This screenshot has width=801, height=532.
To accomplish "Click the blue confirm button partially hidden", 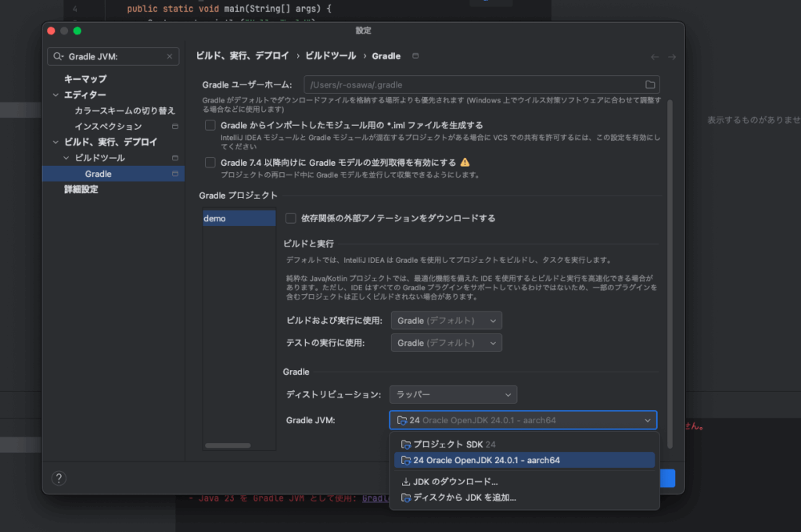I will (668, 478).
